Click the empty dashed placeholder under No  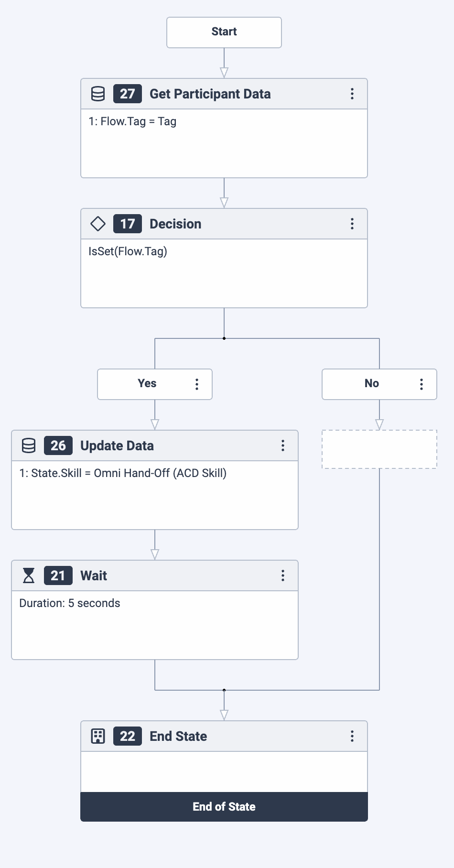coord(379,449)
